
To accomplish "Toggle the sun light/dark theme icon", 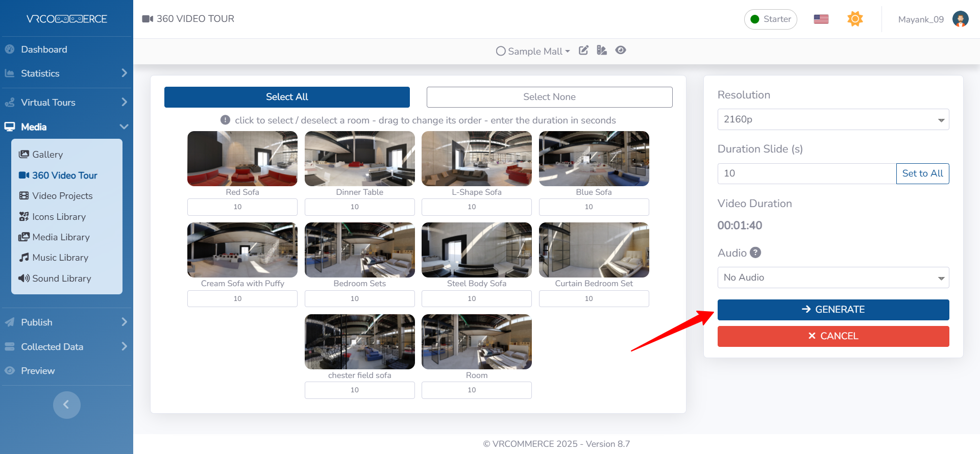I will click(855, 19).
